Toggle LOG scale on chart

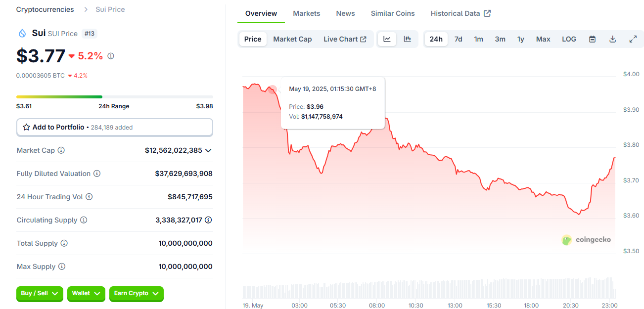[x=569, y=39]
